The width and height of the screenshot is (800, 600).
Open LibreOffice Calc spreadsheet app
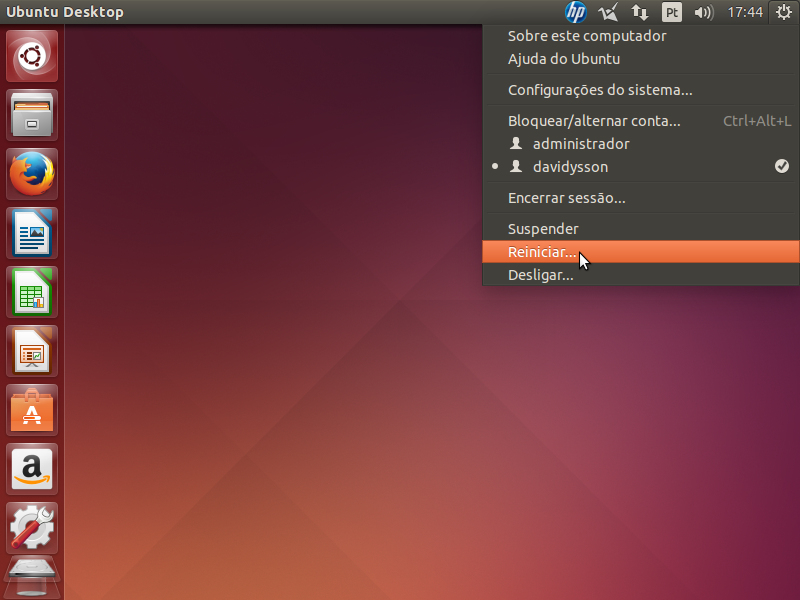[x=33, y=292]
